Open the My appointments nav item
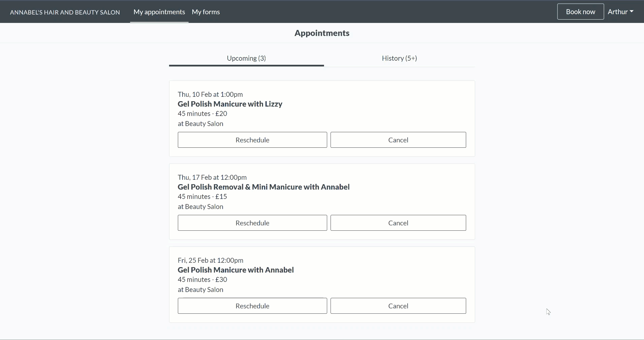This screenshot has width=644, height=340. (159, 12)
